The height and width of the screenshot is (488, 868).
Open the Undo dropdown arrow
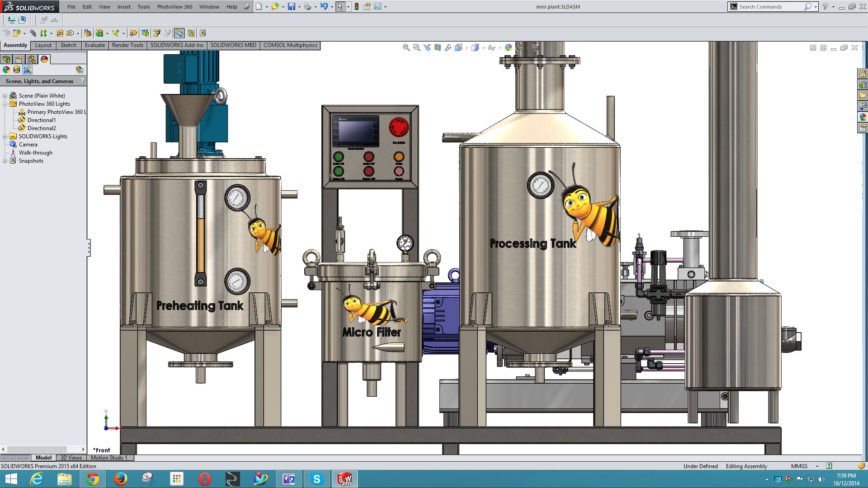point(331,7)
